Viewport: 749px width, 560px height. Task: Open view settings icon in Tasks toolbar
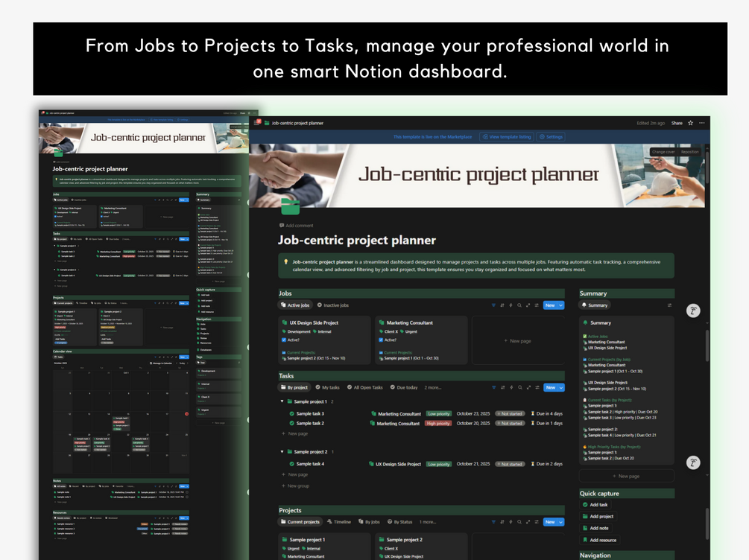[537, 388]
